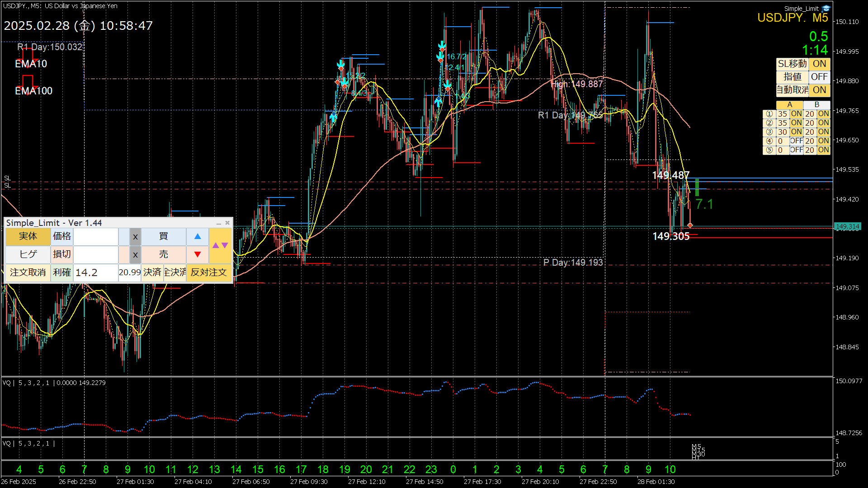Select the A preset tab
868x488 pixels.
pos(789,105)
